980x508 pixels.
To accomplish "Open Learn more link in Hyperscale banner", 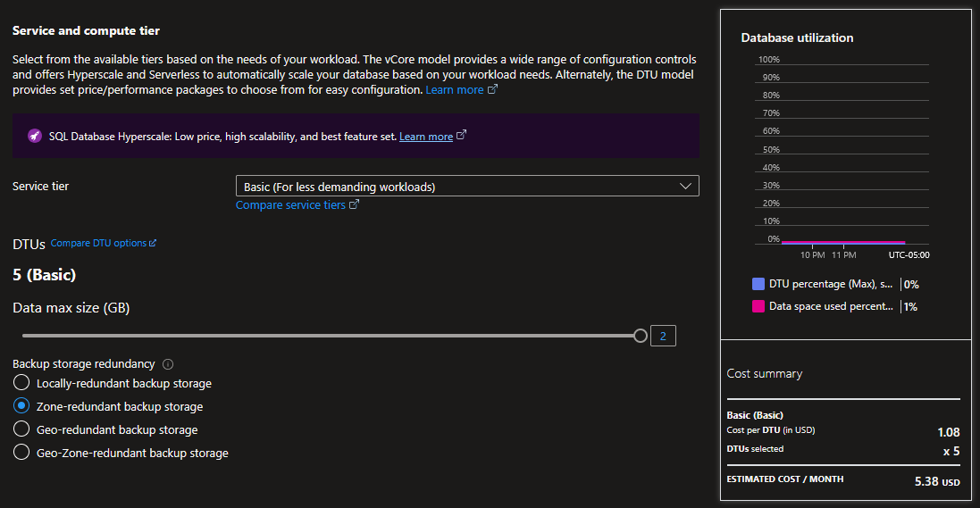I will [432, 137].
